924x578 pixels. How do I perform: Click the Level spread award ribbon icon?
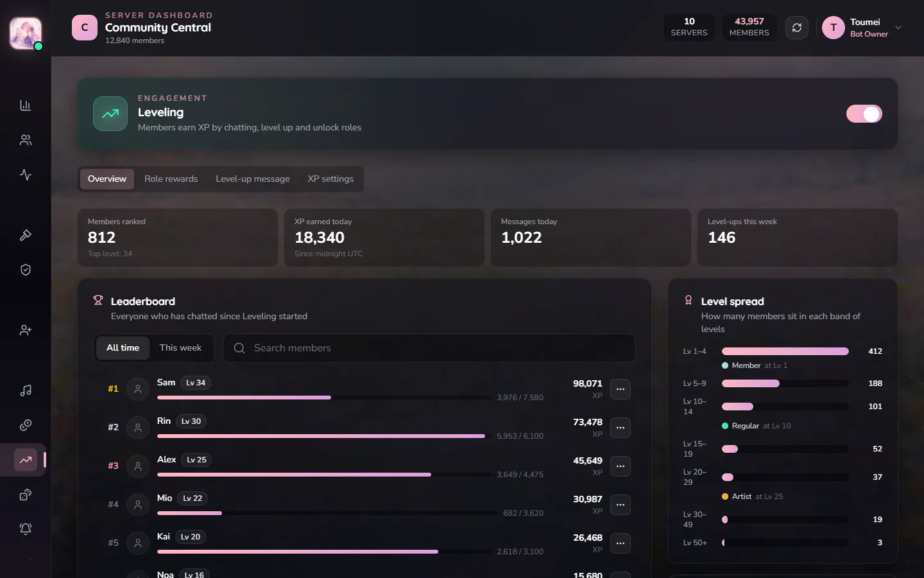click(x=689, y=300)
